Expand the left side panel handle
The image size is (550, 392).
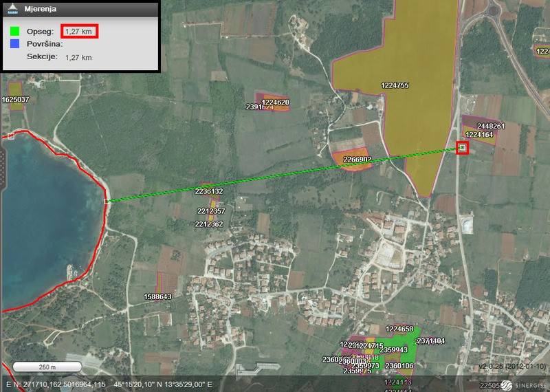point(3,164)
